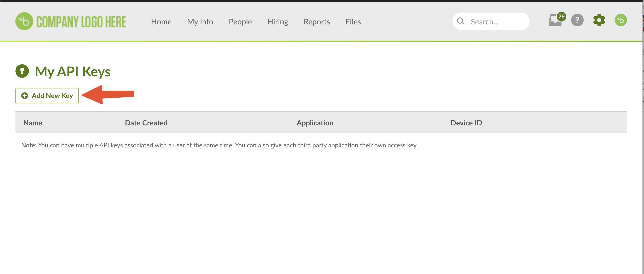The width and height of the screenshot is (644, 274).
Task: Click the magnifying glass search icon
Action: (460, 21)
